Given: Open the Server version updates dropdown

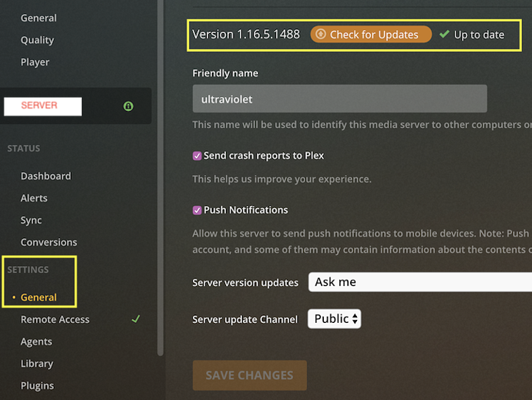Looking at the screenshot, I should click(420, 282).
